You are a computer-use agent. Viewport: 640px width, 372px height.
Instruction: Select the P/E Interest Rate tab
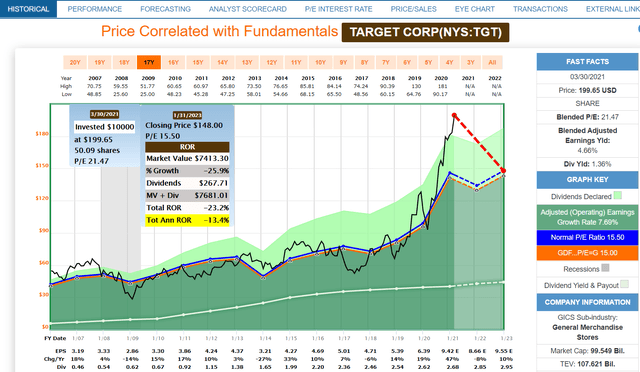coord(338,9)
